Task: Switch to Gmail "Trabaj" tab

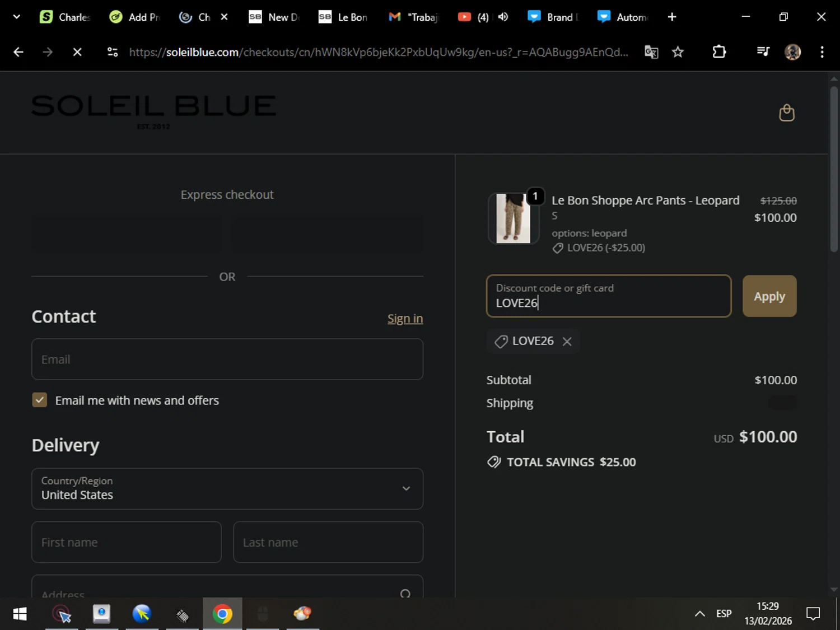Action: tap(413, 17)
